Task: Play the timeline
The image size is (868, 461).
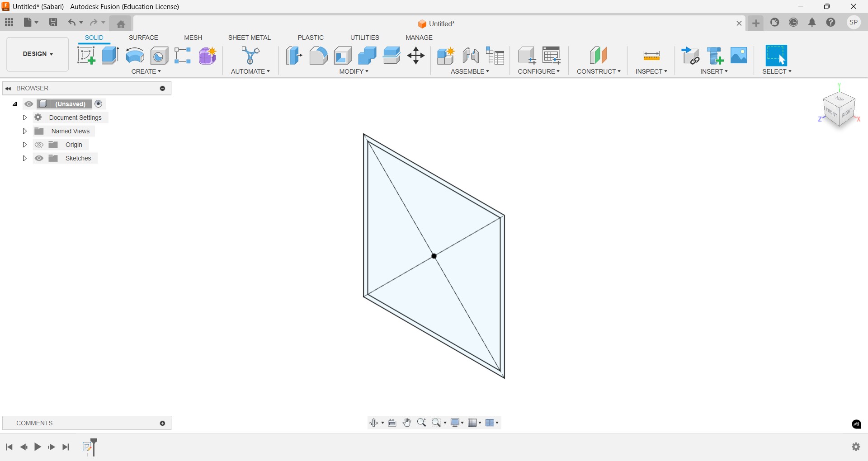Action: [38, 447]
